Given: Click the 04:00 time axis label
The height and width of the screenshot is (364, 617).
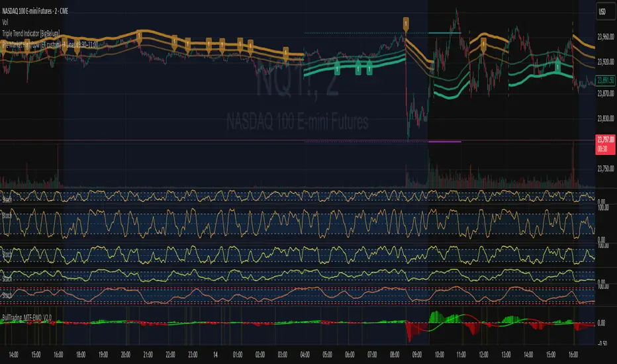Looking at the screenshot, I should pos(305,355).
